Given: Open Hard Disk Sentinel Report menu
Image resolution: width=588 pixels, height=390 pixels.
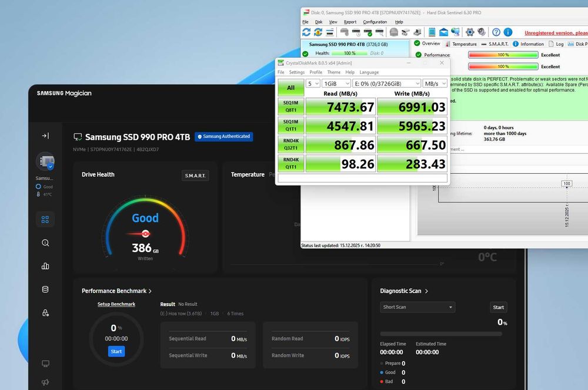Looking at the screenshot, I should click(x=350, y=22).
